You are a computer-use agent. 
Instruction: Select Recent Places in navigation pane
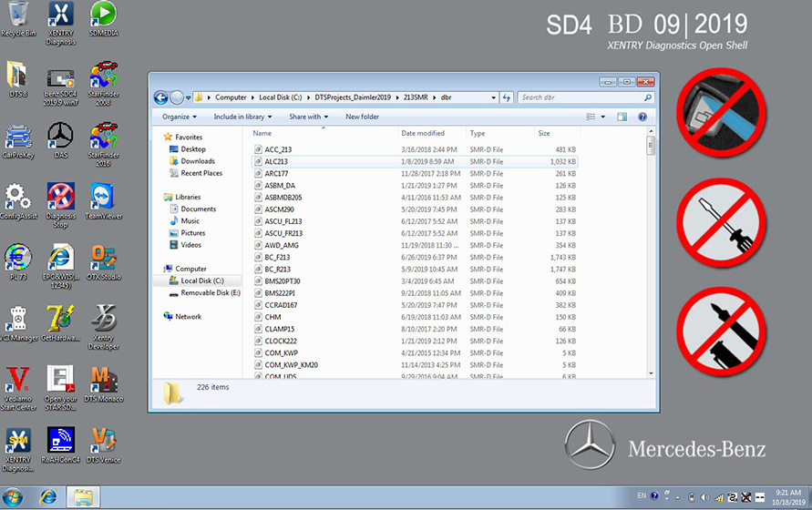[x=201, y=173]
